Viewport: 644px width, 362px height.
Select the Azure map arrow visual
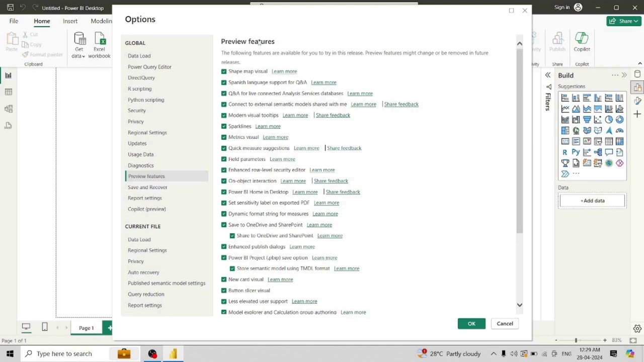(609, 131)
